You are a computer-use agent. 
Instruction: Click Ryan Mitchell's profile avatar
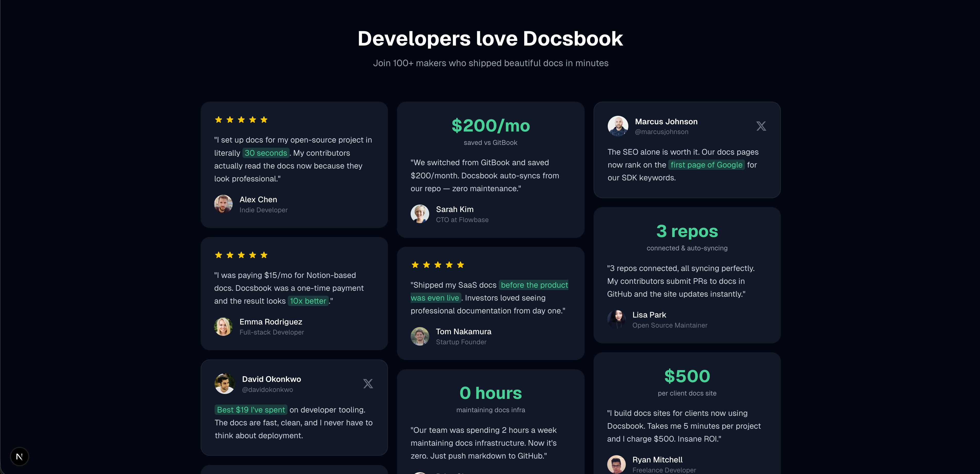[x=616, y=464]
